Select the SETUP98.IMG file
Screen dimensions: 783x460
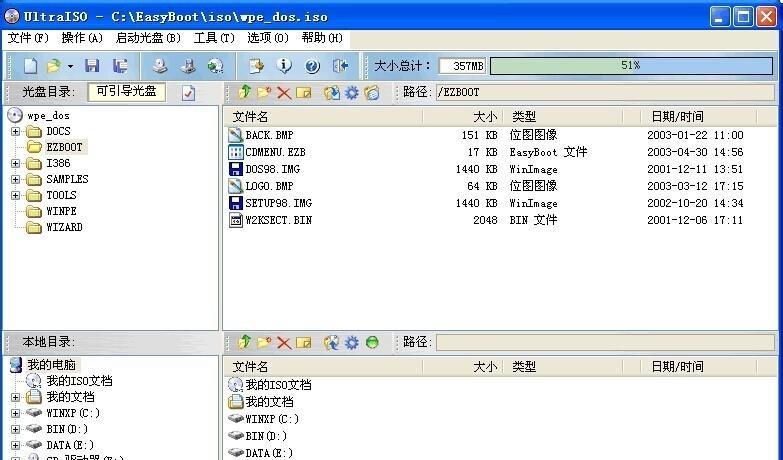[279, 203]
